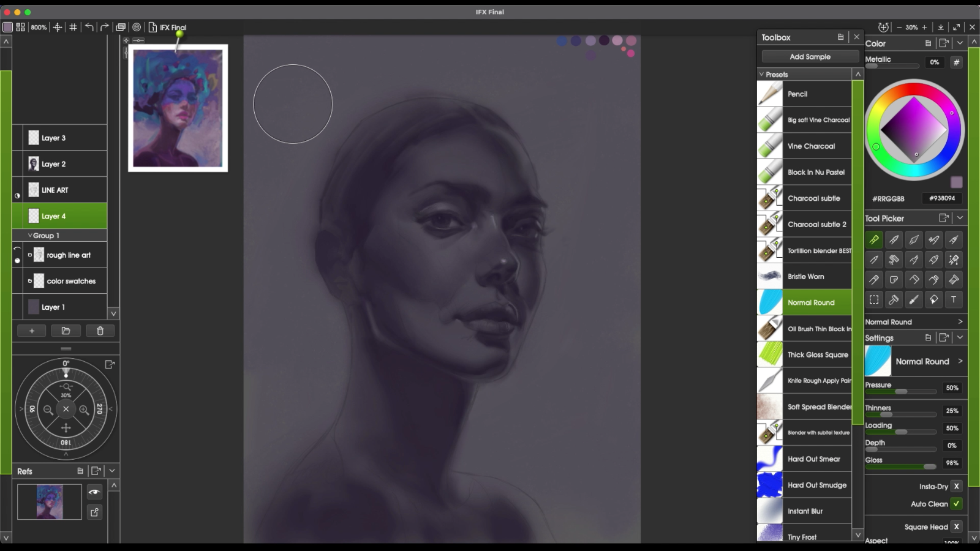Choose the Vine Charcoal preset
The height and width of the screenshot is (551, 980).
[x=804, y=146]
